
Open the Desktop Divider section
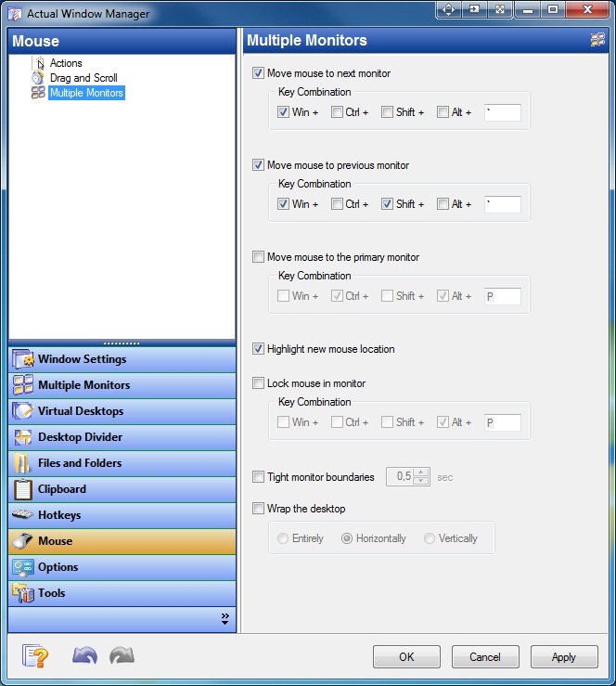[x=122, y=437]
